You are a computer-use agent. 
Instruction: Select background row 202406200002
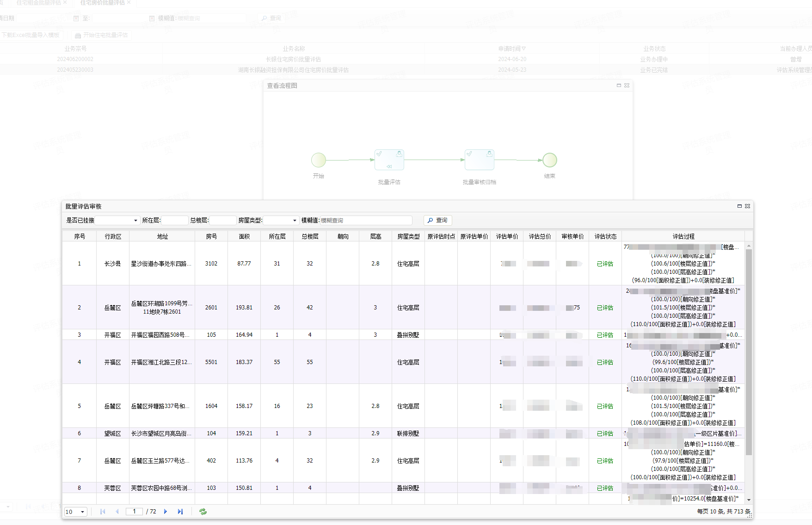click(406, 59)
